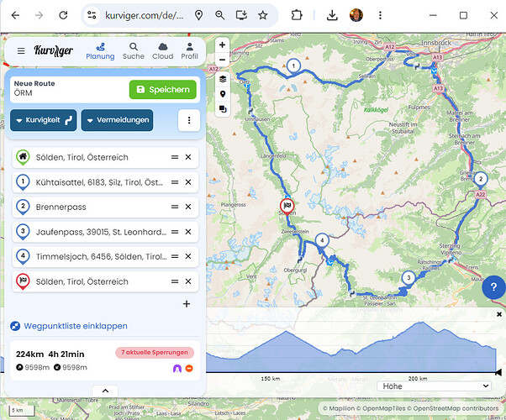
Task: Open the hamburger menu next to Kurviger logo
Action: coord(21,51)
